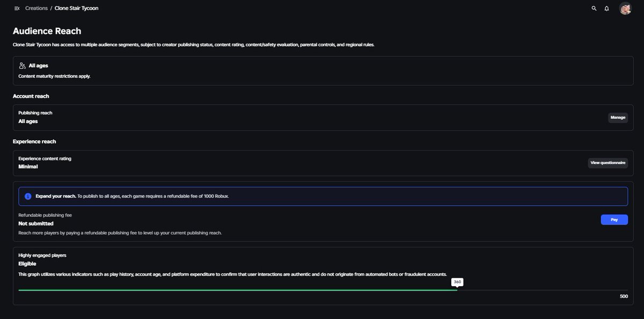Viewport: 644px width, 319px height.
Task: Click the Minimal content rating value
Action: tap(28, 166)
